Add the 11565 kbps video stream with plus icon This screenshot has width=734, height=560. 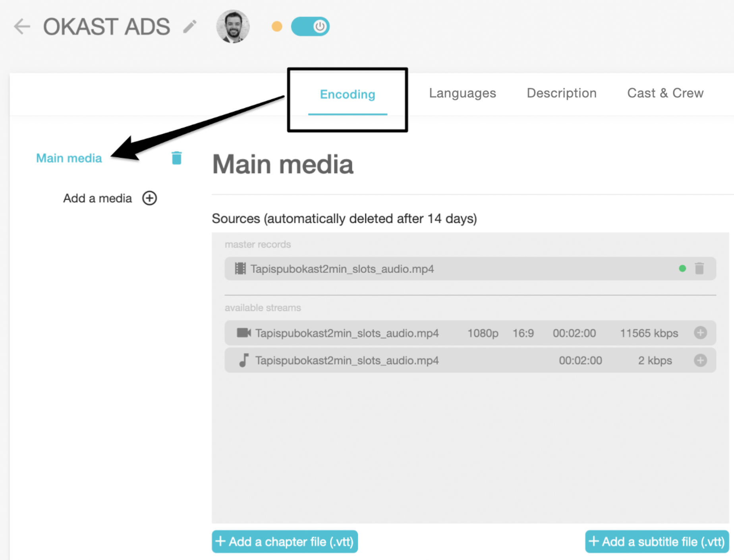(700, 333)
